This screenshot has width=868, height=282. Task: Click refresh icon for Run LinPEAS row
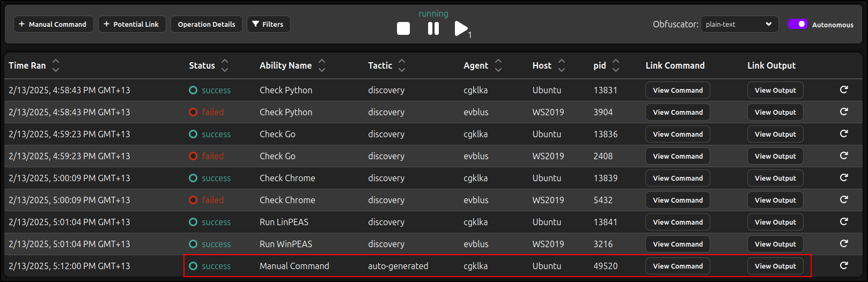(x=844, y=221)
